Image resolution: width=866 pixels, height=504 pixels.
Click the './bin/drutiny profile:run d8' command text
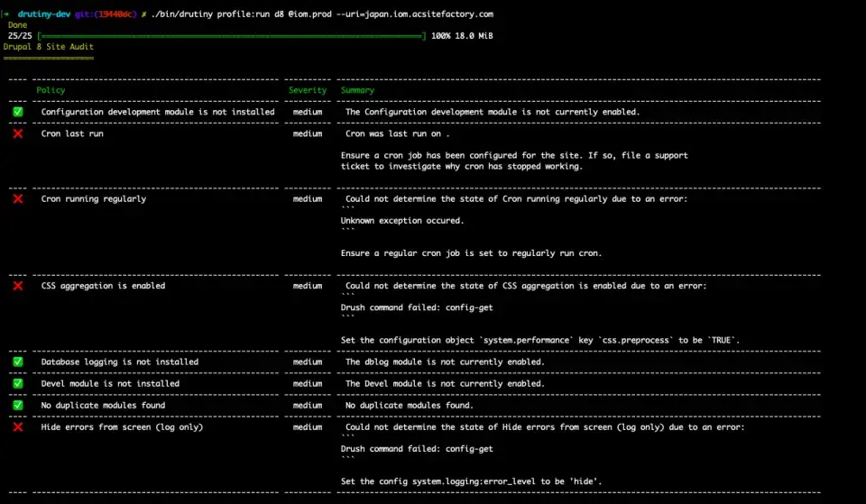tap(217, 14)
